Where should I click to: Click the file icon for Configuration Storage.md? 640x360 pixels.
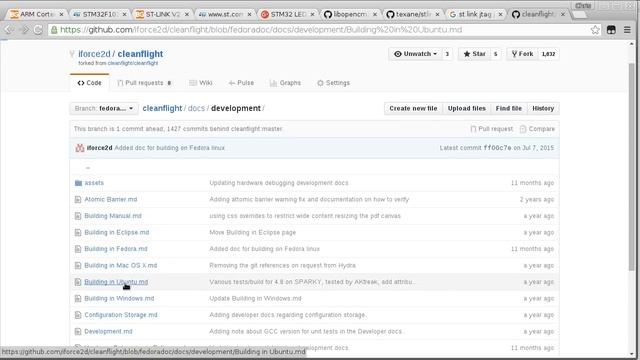point(78,315)
